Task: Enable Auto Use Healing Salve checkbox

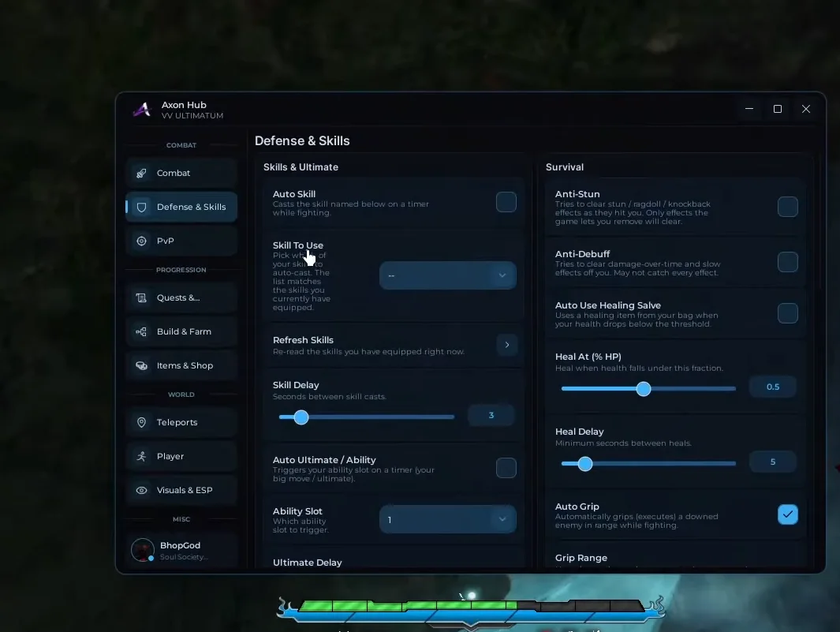Action: pyautogui.click(x=787, y=313)
